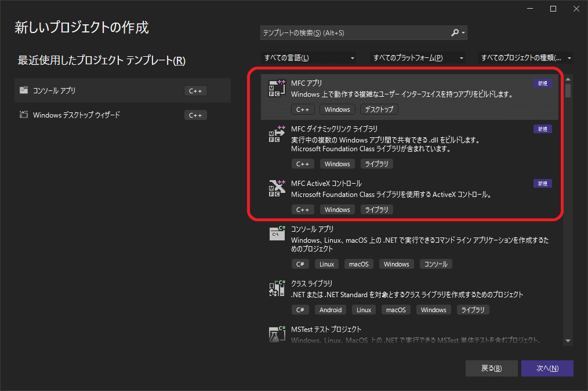Viewport: 588px width, 391px height.
Task: Click the template list scrollbar thumb
Action: pyautogui.click(x=568, y=90)
